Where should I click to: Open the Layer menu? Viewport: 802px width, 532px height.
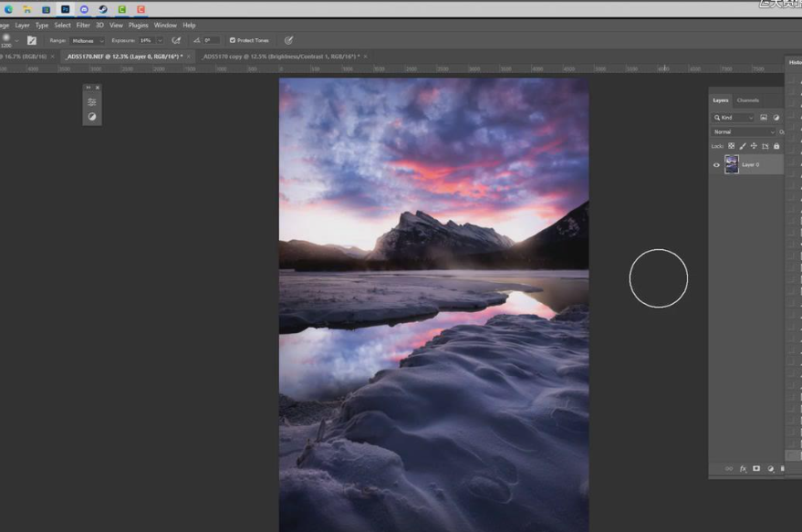tap(22, 25)
